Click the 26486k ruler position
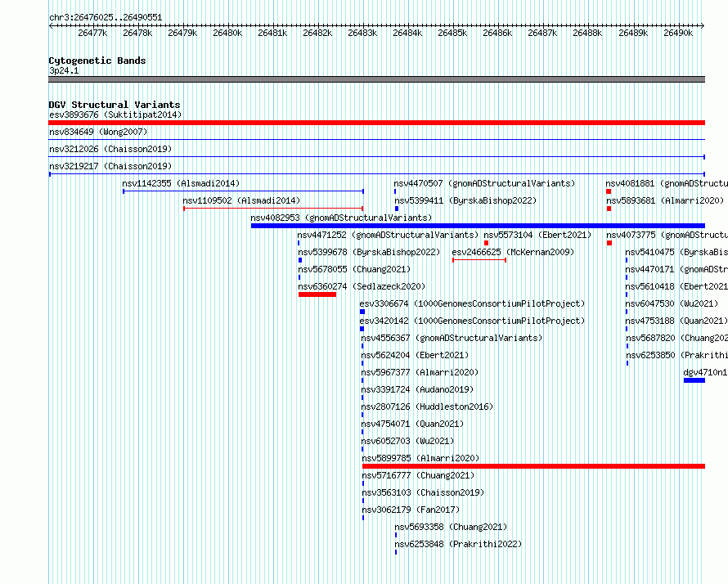Screen dimensions: 728x584 497,33
